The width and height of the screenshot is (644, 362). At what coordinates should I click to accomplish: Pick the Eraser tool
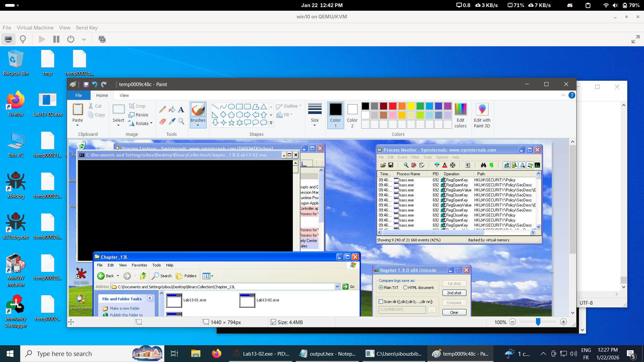(163, 121)
